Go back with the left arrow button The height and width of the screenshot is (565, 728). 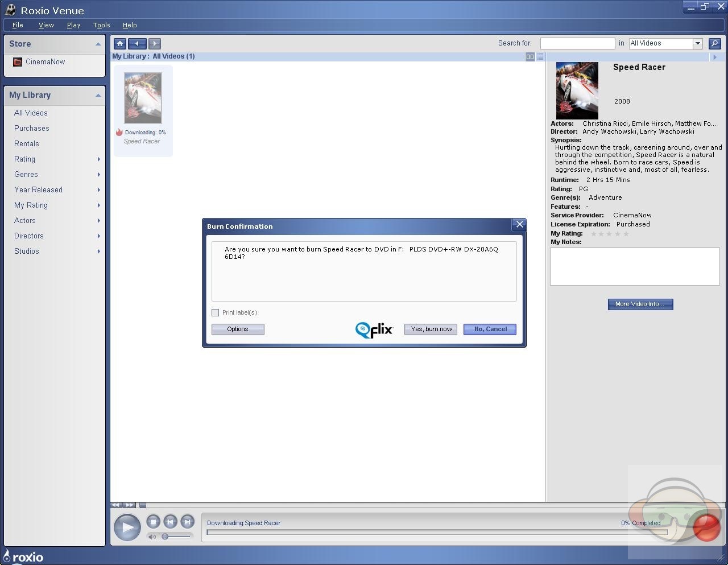click(x=137, y=43)
